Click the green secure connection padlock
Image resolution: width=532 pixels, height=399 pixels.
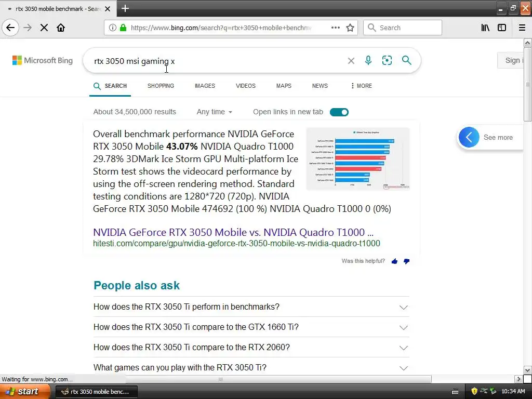point(123,28)
